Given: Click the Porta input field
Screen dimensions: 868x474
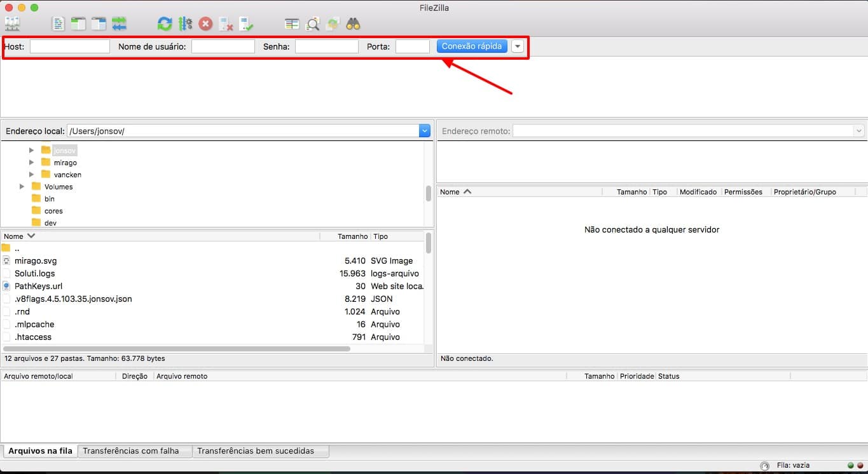Looking at the screenshot, I should click(x=413, y=46).
